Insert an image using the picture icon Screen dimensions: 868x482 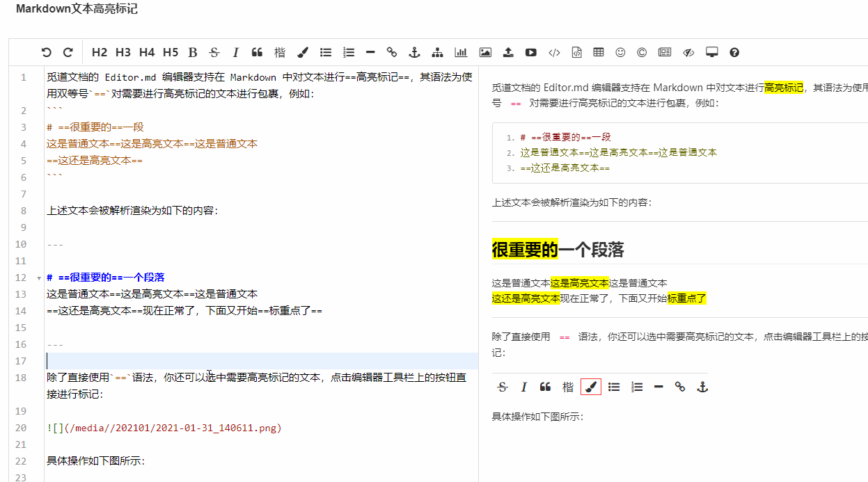pyautogui.click(x=485, y=52)
